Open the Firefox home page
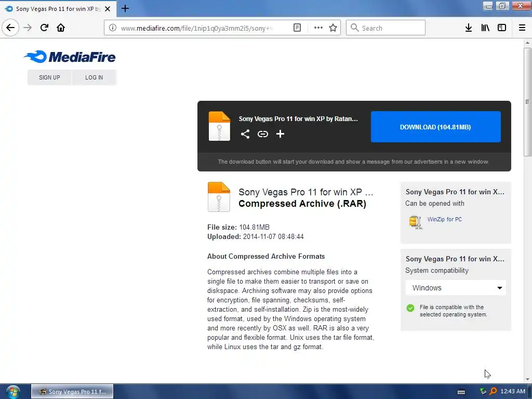Image resolution: width=532 pixels, height=399 pixels. tap(61, 28)
